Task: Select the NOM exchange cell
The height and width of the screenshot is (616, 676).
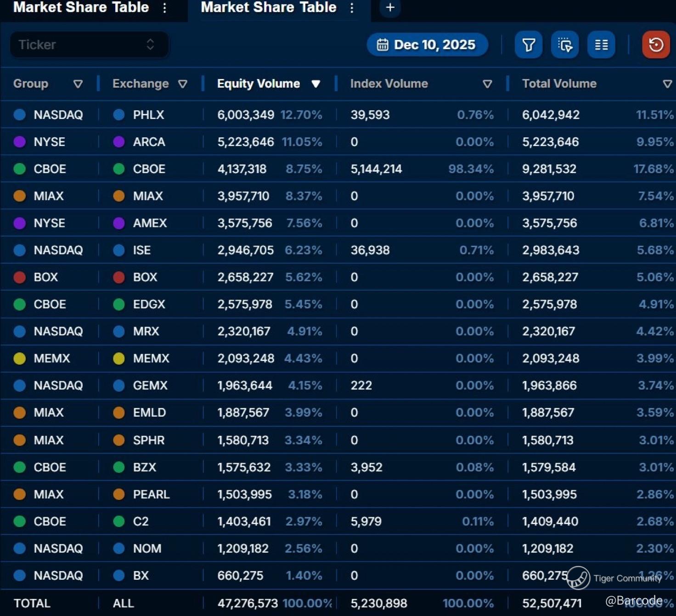Action: [x=147, y=548]
